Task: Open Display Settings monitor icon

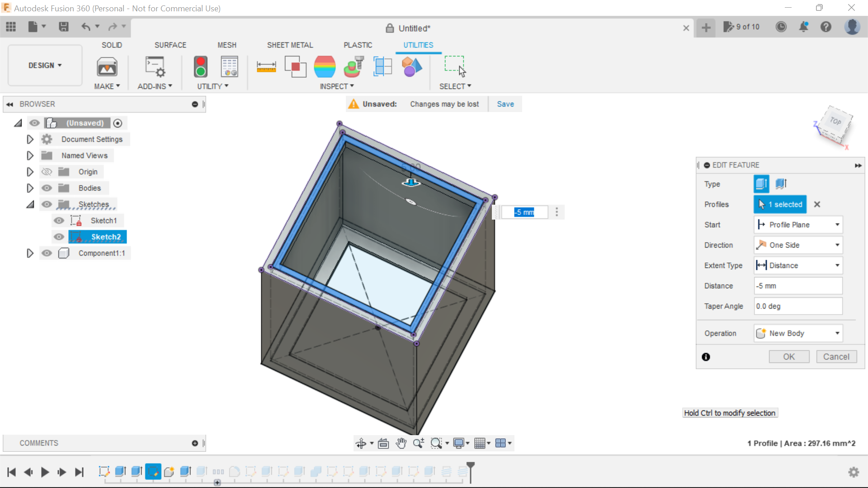Action: 458,443
